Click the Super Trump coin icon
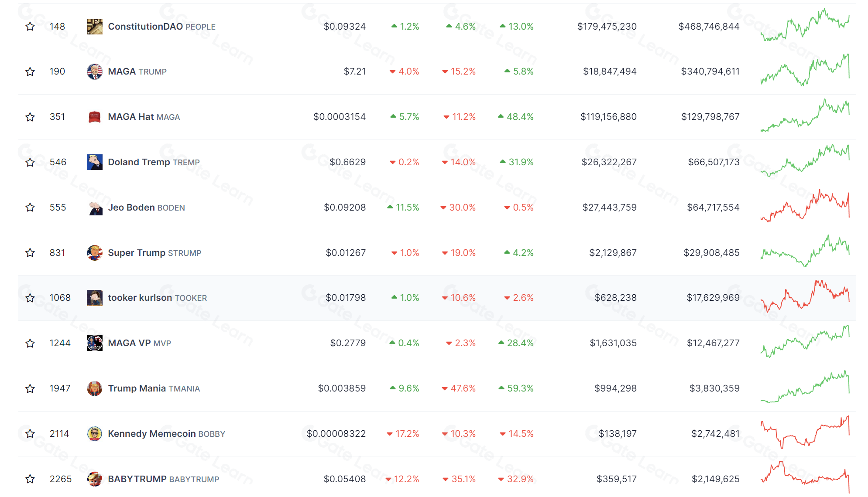868x497 pixels. tap(94, 253)
